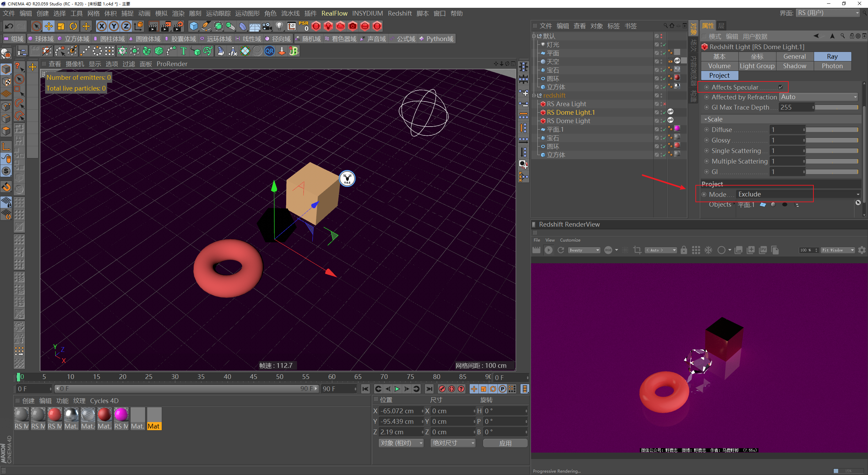Screen dimensions: 868x475
Task: Open the Redshift menu
Action: pyautogui.click(x=399, y=13)
